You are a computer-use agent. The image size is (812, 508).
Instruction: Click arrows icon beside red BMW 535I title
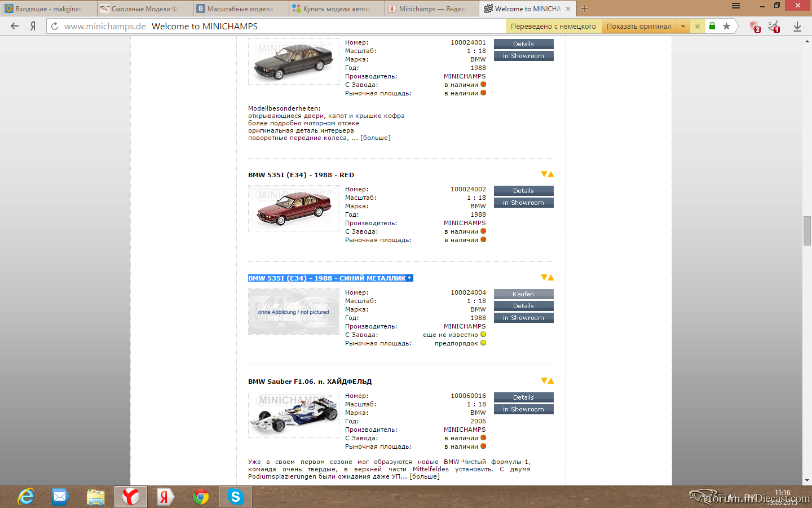point(548,174)
